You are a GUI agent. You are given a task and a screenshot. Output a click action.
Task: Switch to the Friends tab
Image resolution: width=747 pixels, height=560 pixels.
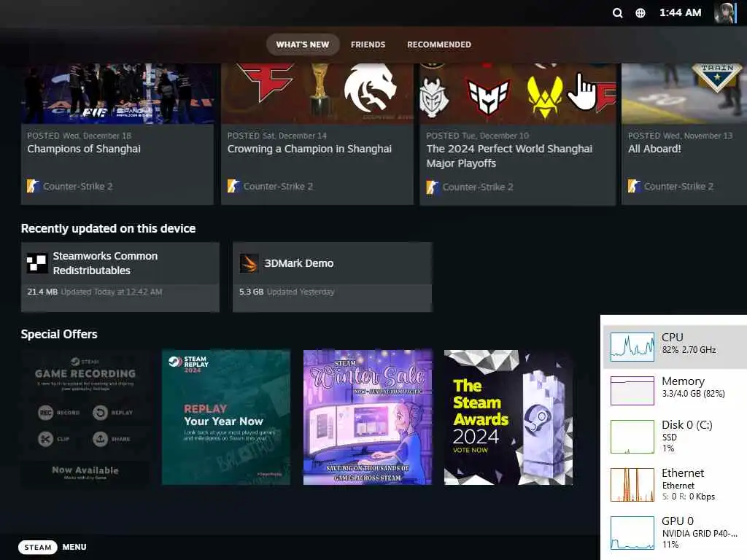coord(368,44)
